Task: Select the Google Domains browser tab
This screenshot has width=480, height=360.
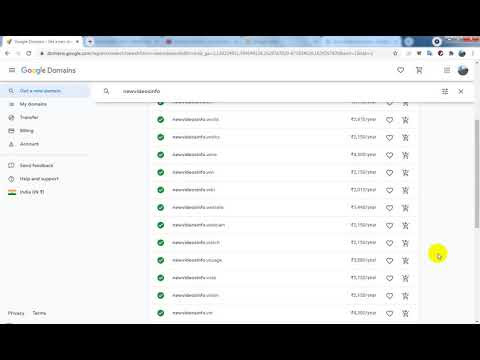Action: coord(43,42)
